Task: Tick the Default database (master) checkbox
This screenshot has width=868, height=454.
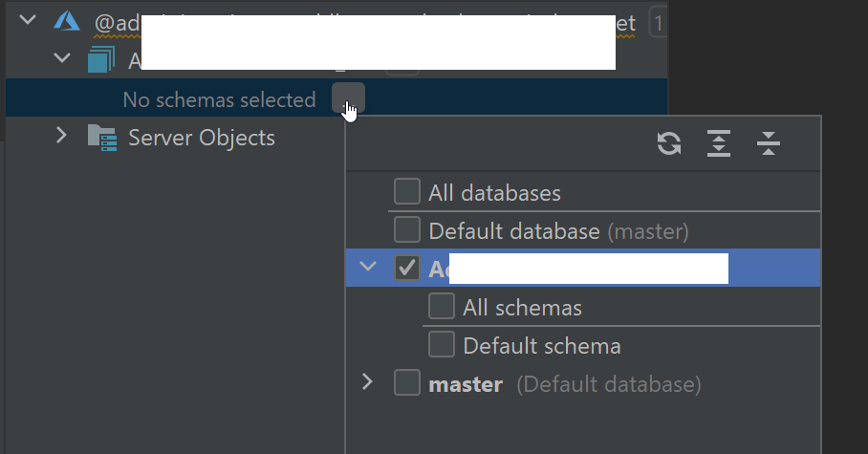Action: 407,230
